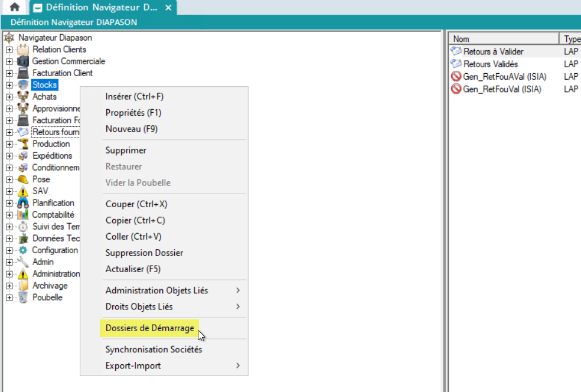Choose Dossiers de Démarrage in context menu

[x=149, y=328]
